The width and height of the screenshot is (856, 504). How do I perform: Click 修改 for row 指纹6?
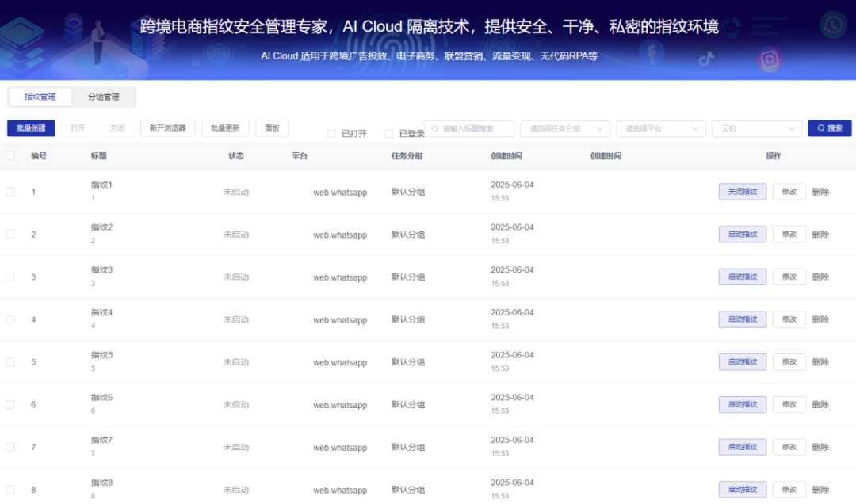(x=789, y=405)
